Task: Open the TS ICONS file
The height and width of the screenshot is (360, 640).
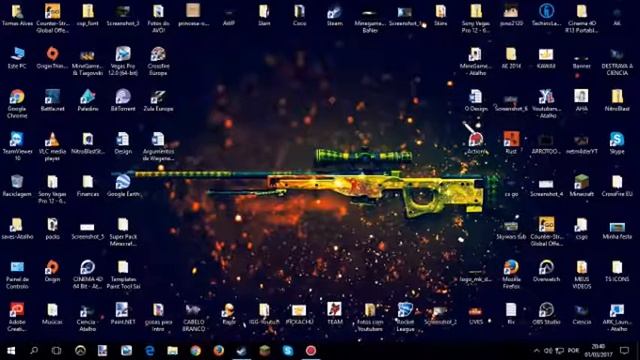Action: (x=617, y=271)
